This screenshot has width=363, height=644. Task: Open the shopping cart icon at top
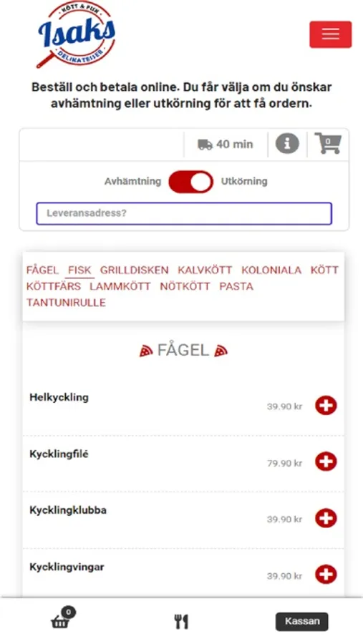[328, 143]
